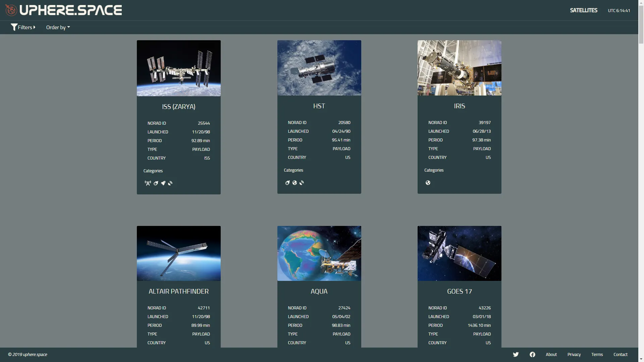Click the uphere.space logo icon in the header

tap(11, 10)
